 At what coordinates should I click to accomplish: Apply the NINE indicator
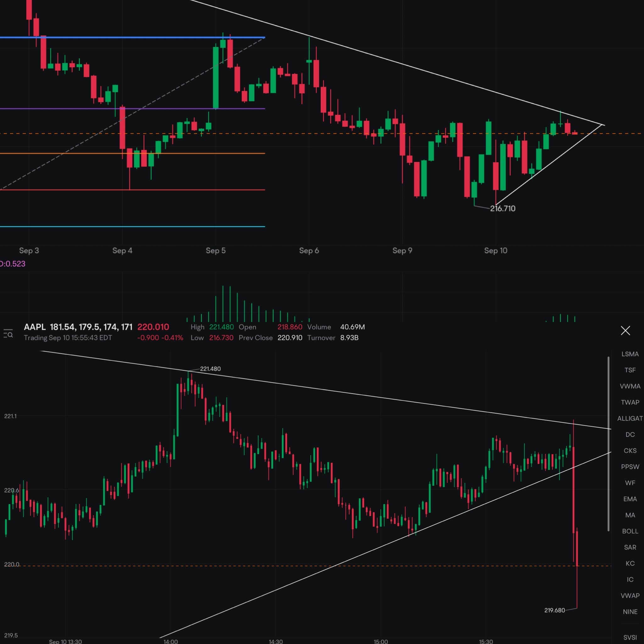(630, 612)
